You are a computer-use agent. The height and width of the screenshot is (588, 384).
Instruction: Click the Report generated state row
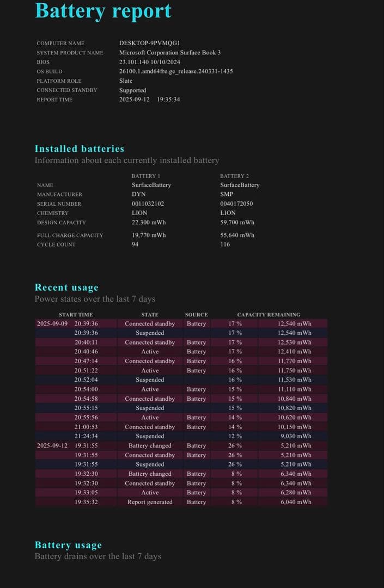(150, 502)
